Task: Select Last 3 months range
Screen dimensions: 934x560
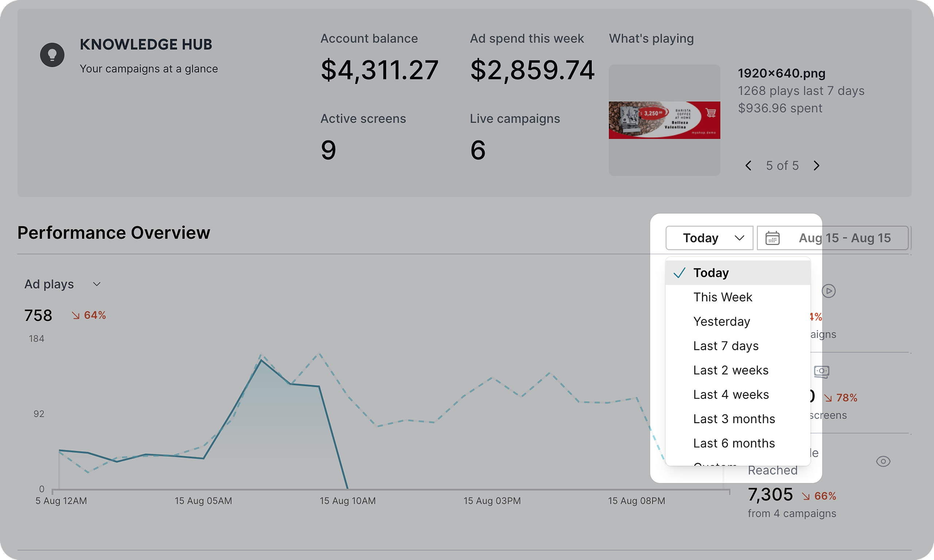Action: (734, 419)
